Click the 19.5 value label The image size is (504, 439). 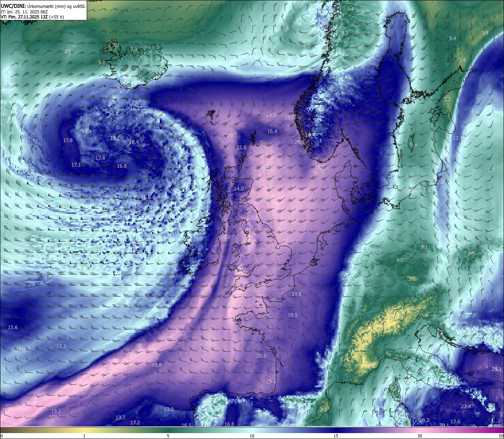293,315
